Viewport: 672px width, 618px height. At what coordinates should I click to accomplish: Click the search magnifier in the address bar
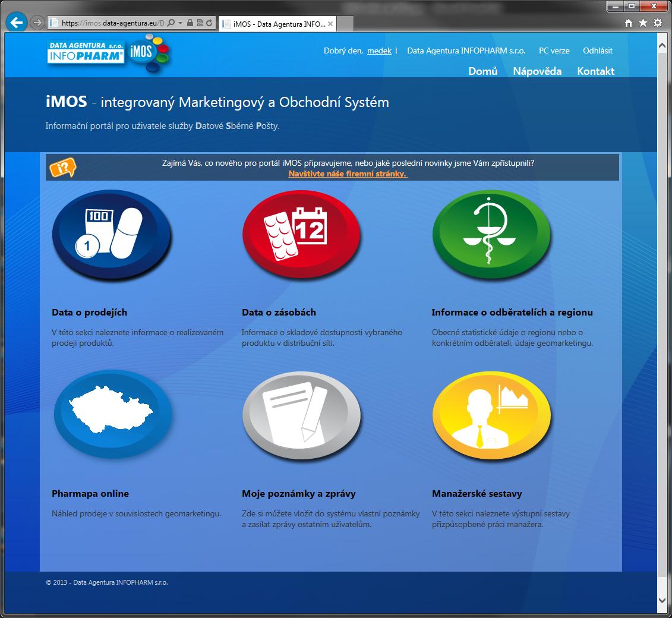pyautogui.click(x=171, y=23)
